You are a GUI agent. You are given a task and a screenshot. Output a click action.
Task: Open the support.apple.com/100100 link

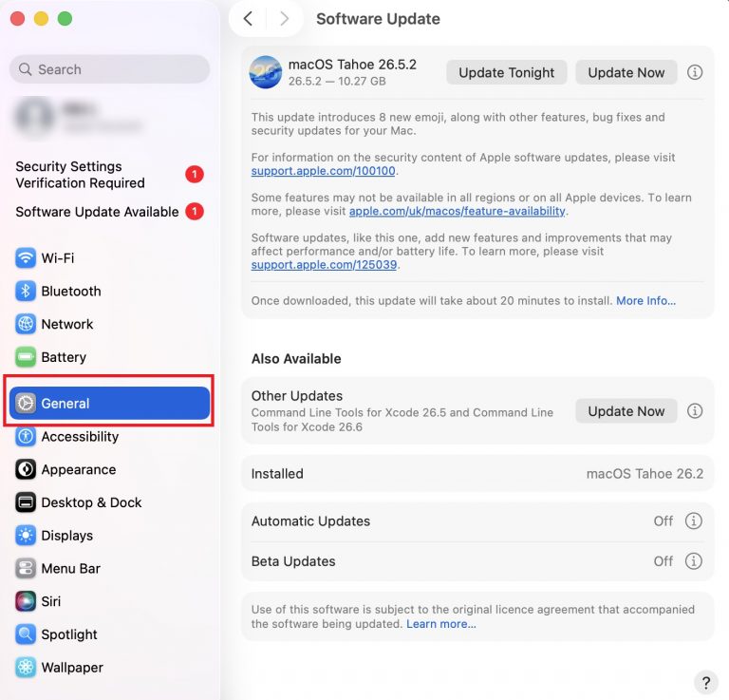click(x=323, y=171)
